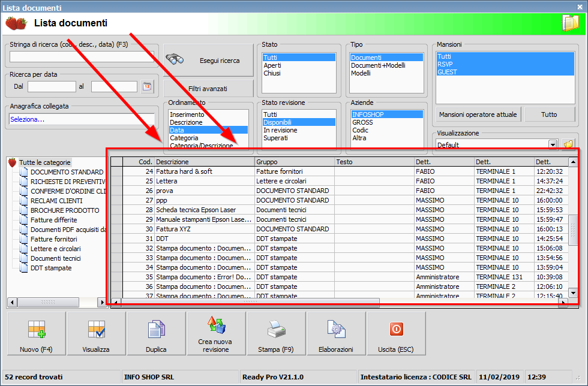Click the table vertical scrollbar thumb
This screenshot has height=386, width=588.
[x=573, y=230]
